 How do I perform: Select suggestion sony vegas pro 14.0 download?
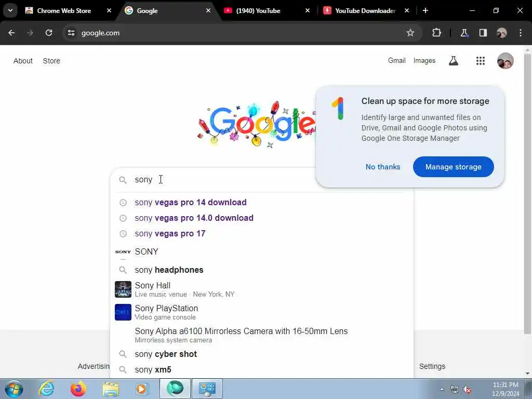coord(262,218)
